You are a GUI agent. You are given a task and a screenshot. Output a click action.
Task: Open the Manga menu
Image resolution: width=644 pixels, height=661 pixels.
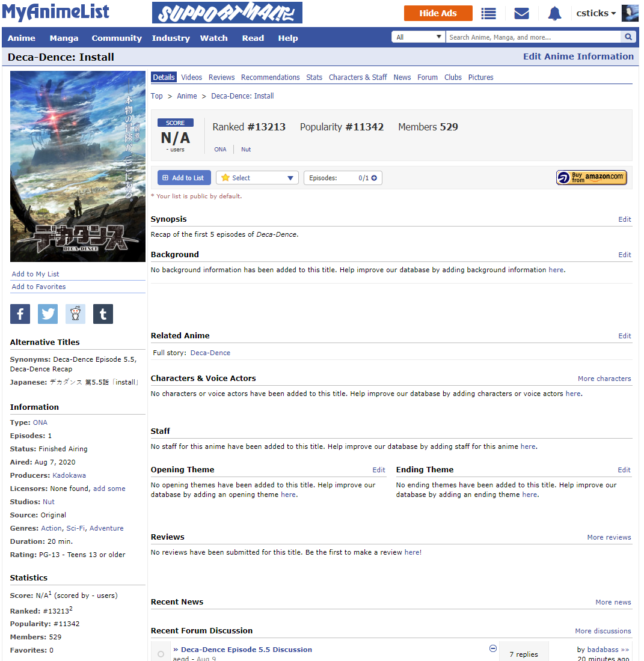64,38
